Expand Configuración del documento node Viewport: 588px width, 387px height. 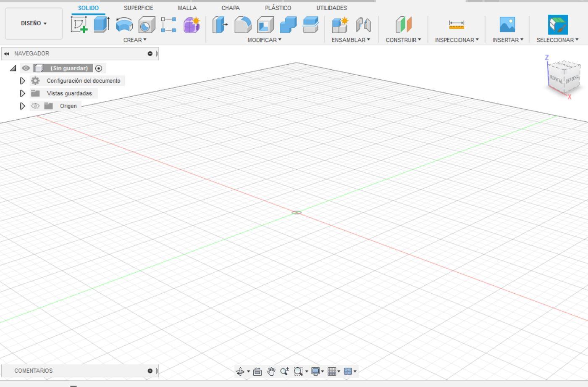23,81
